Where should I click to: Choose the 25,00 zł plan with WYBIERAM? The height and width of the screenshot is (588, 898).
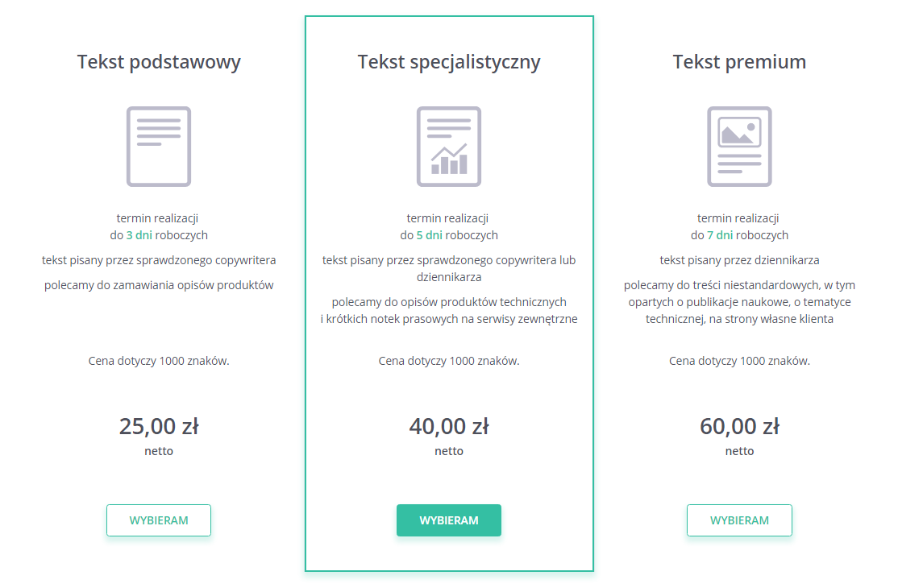coord(159,520)
